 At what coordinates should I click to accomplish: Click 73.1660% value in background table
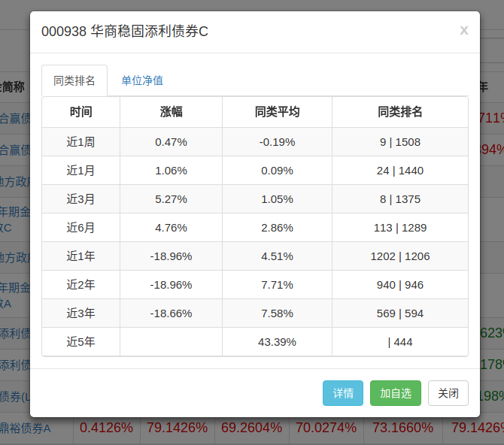(x=402, y=428)
